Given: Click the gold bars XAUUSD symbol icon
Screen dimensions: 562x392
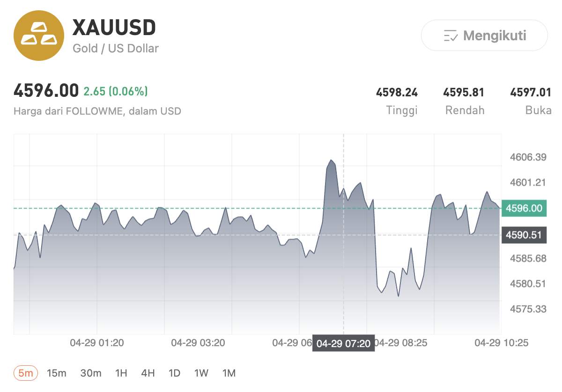Looking at the screenshot, I should point(39,36).
